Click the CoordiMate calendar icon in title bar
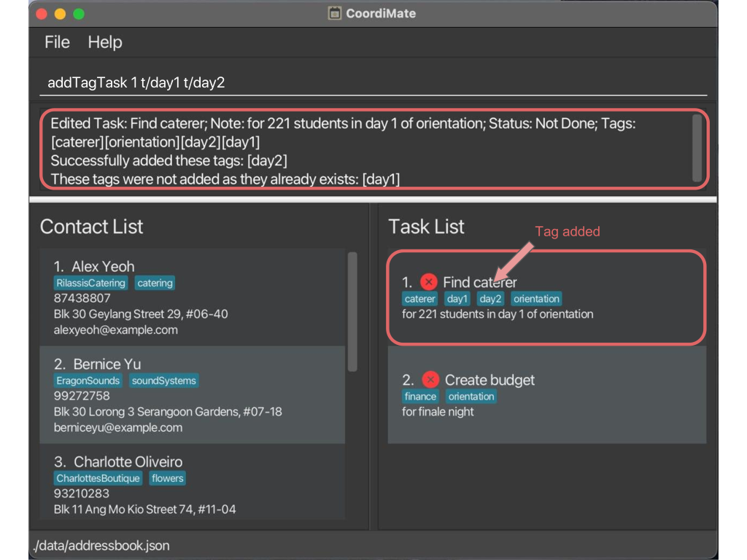The height and width of the screenshot is (560, 747). click(x=335, y=13)
